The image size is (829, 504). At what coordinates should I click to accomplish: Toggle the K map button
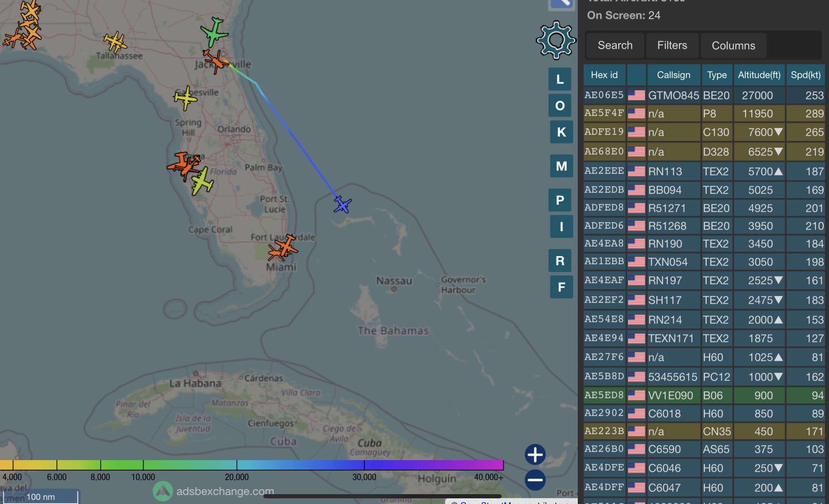[561, 132]
